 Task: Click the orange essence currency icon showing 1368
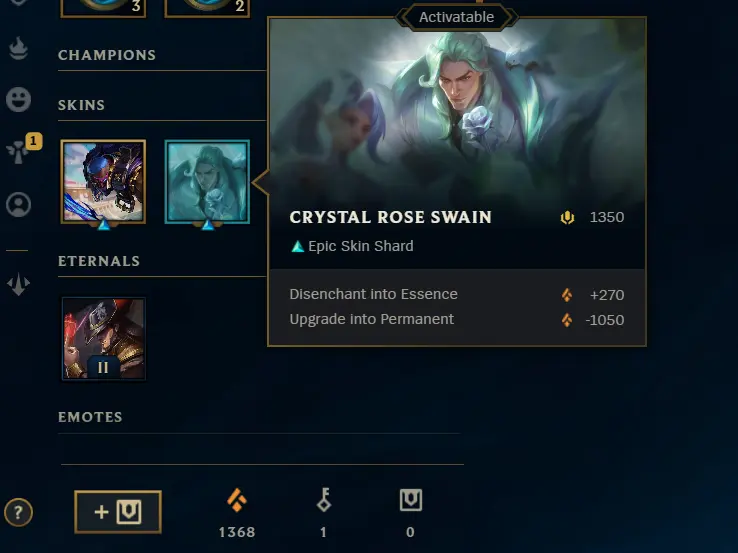tap(237, 500)
